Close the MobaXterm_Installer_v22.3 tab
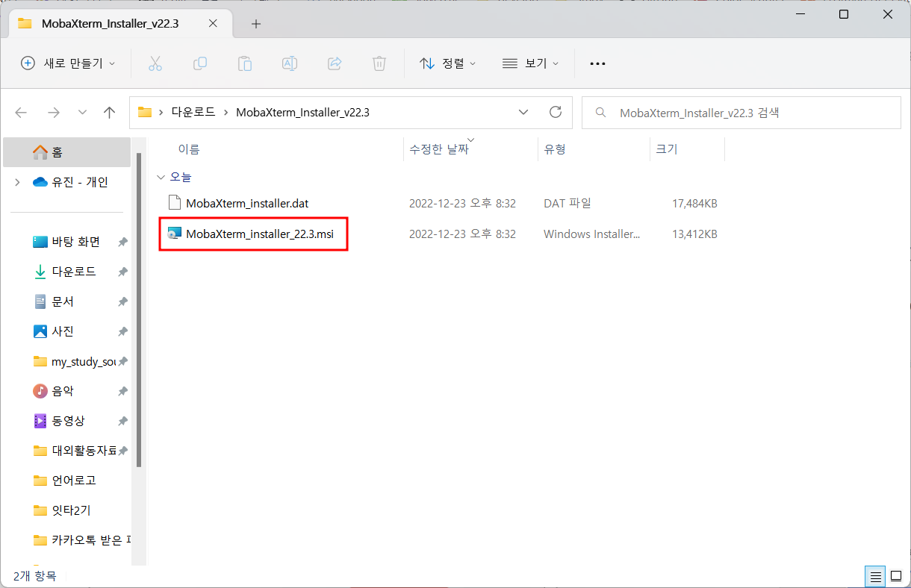The image size is (911, 588). pyautogui.click(x=213, y=23)
